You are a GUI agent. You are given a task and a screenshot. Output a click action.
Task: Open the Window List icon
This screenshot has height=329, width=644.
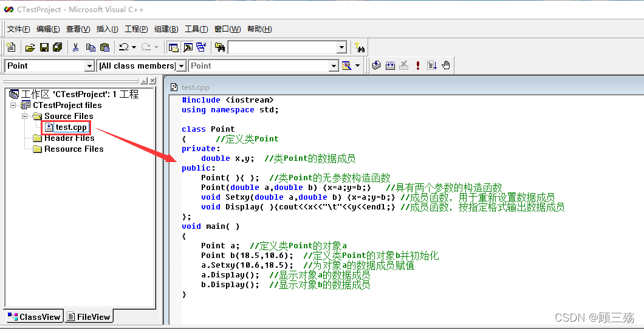[201, 47]
